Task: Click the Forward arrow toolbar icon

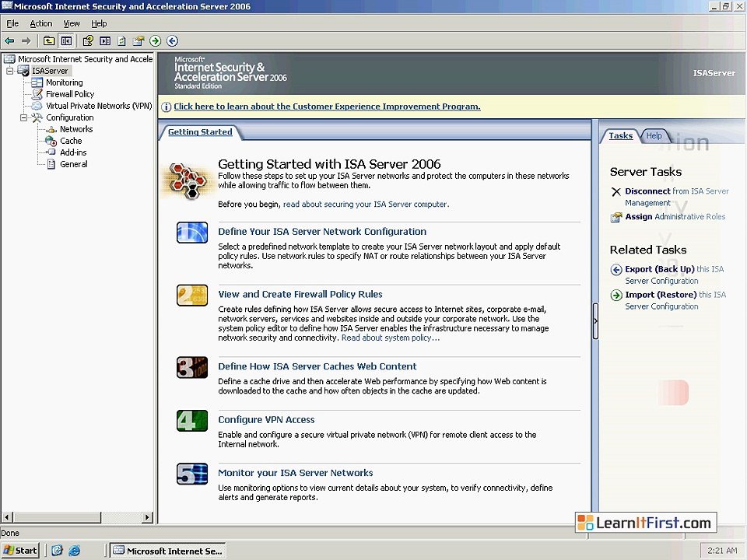Action: [26, 41]
